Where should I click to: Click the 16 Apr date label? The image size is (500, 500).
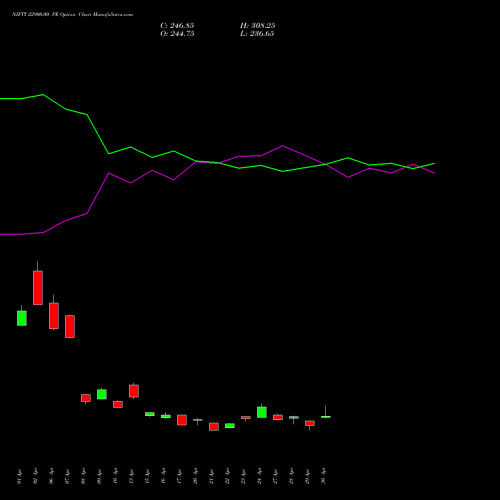(163, 476)
